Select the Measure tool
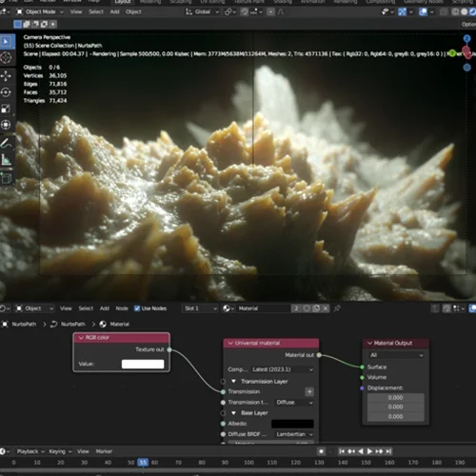Screen dimensions: 476x476 click(6, 160)
